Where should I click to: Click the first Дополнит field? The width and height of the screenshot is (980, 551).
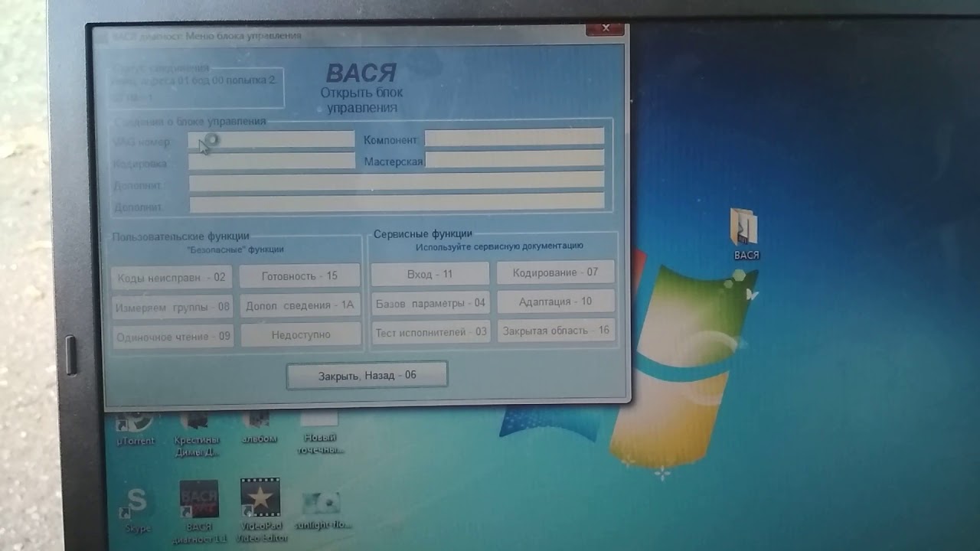point(397,181)
